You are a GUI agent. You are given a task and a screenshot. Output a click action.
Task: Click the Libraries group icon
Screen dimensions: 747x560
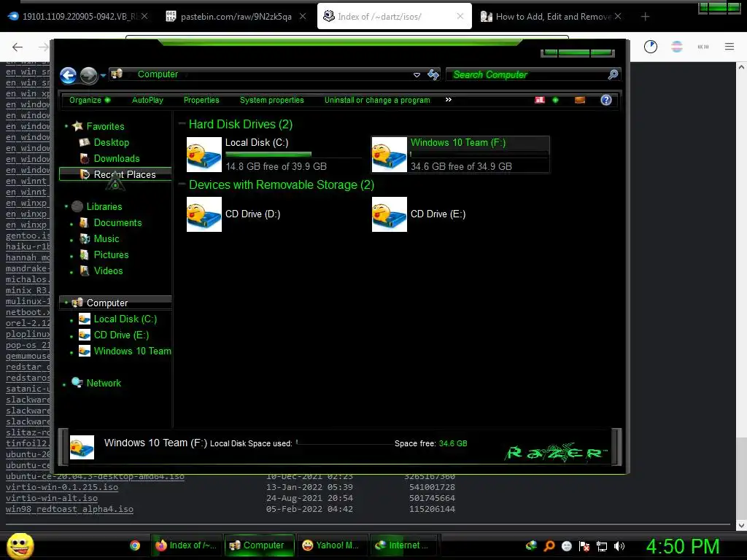pos(77,206)
